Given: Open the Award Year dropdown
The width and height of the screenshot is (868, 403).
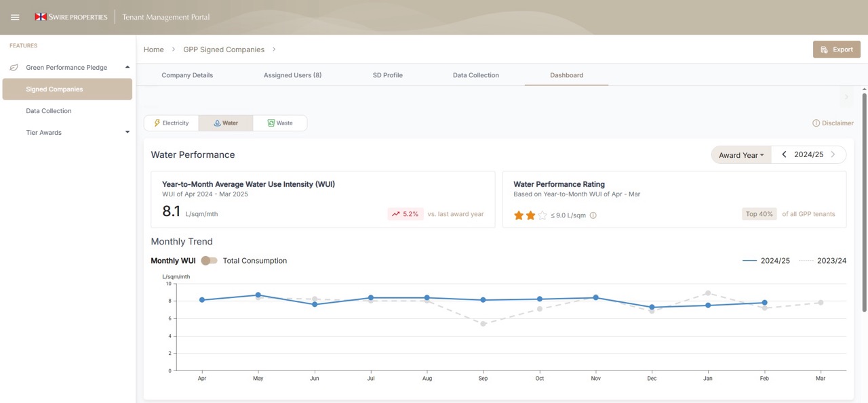Looking at the screenshot, I should (741, 154).
